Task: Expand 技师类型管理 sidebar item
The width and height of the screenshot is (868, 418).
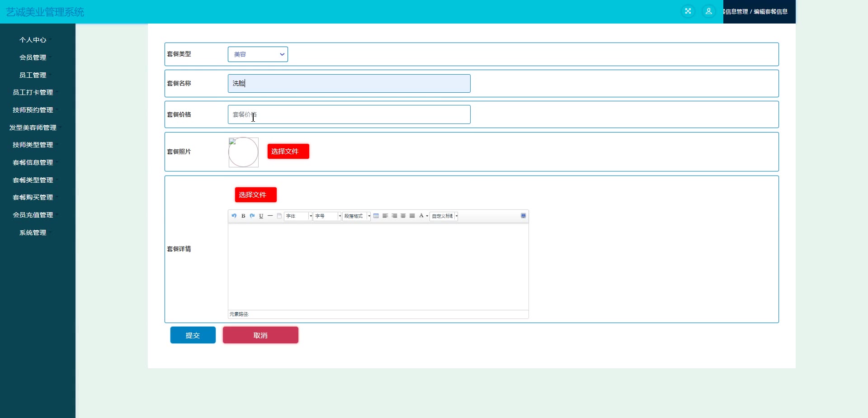Action: tap(33, 145)
